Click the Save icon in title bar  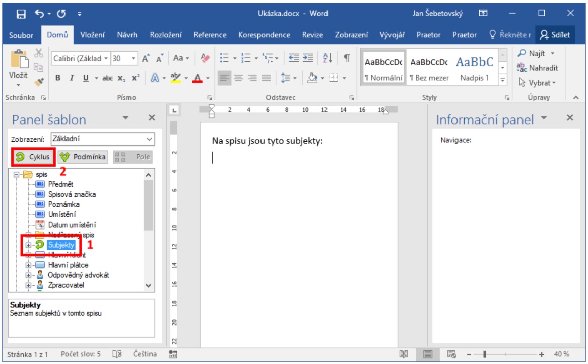tap(21, 14)
